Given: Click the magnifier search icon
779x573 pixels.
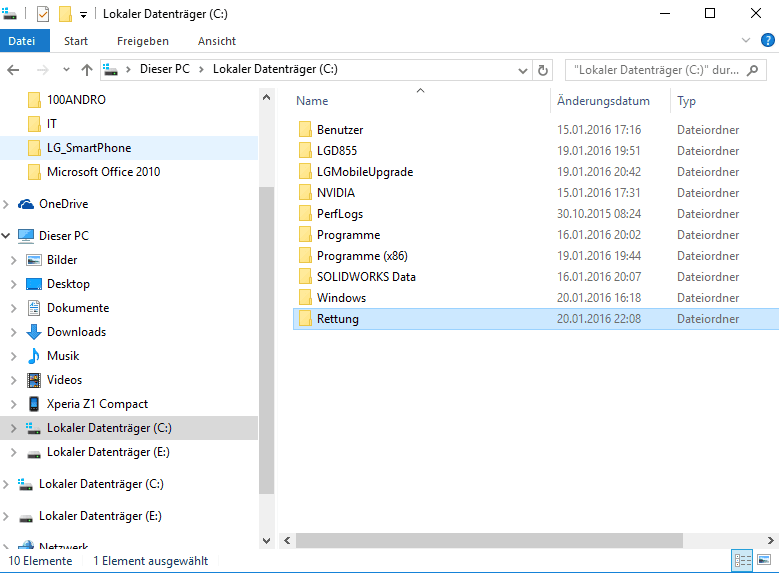Looking at the screenshot, I should (x=753, y=70).
